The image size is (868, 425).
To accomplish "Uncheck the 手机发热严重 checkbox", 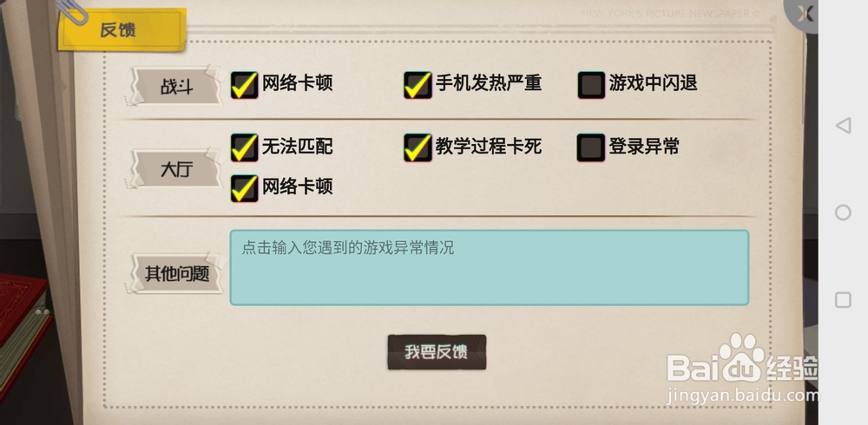I will 418,85.
